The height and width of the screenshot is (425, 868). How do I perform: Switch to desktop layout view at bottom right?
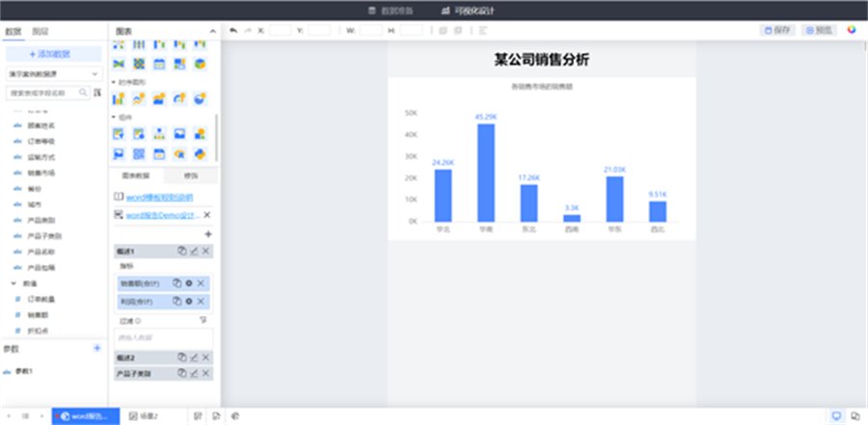tap(836, 416)
